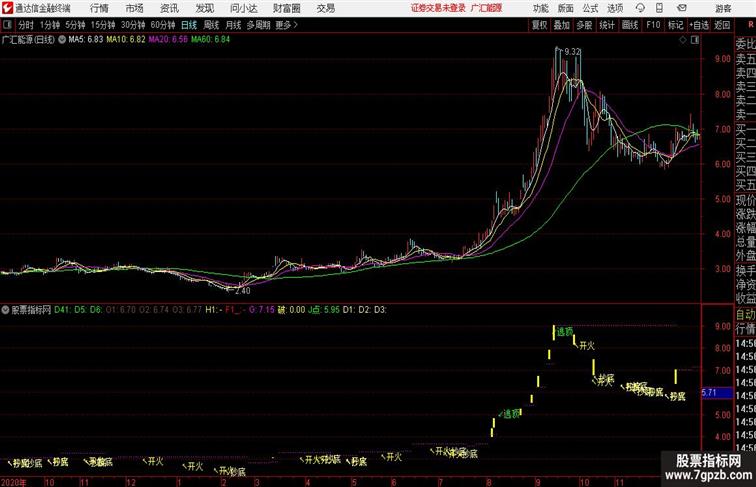Viewport: 756px width, 487px height.
Task: Click the MA60: 6.84 green label
Action: click(211, 39)
